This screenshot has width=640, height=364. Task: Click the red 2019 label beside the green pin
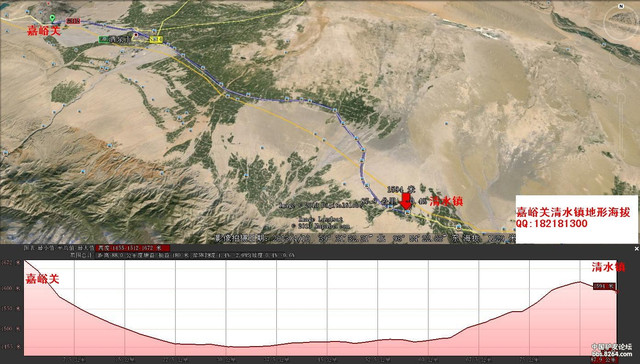pos(73,21)
